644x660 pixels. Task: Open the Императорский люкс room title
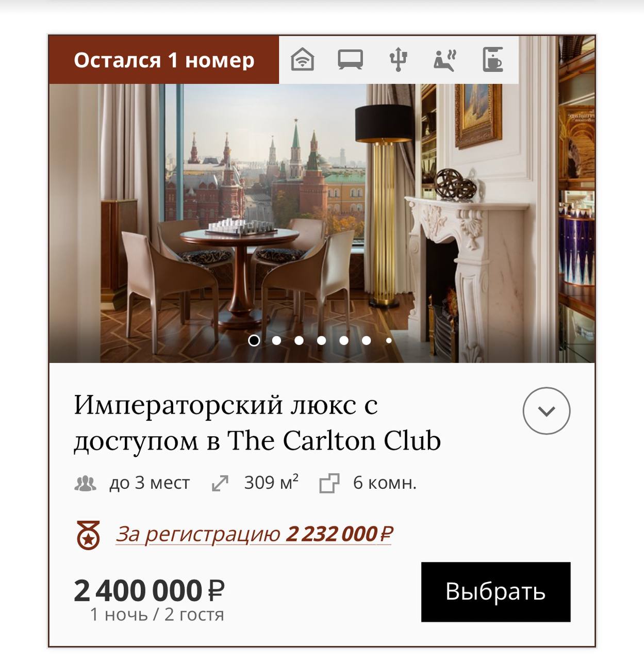[x=257, y=423]
